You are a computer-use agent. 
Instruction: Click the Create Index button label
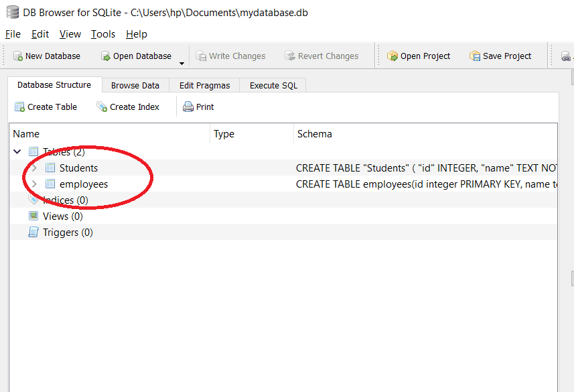(135, 107)
